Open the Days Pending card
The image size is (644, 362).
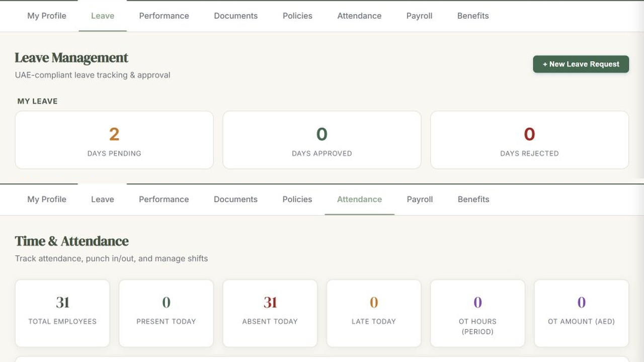114,140
